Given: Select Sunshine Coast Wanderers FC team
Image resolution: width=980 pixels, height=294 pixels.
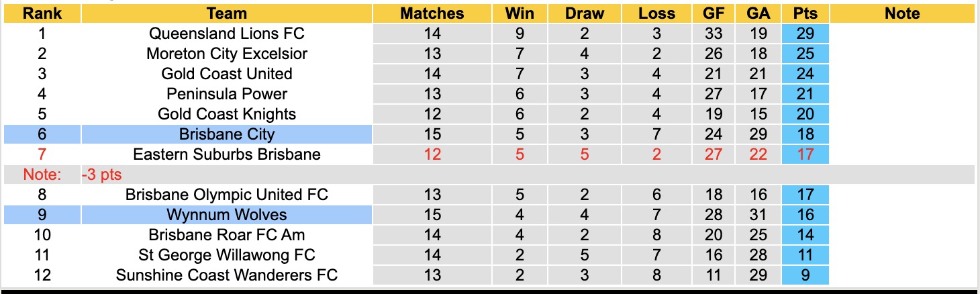Looking at the screenshot, I should [227, 275].
